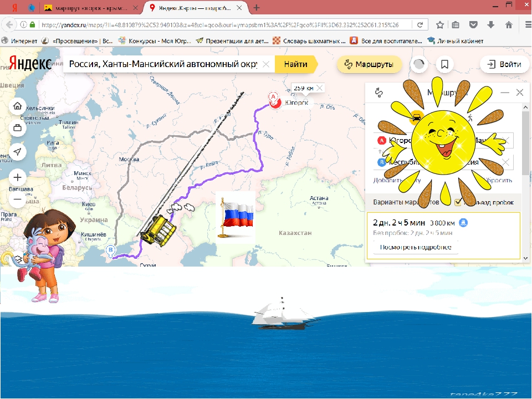Activate the my-location arrow icon

17,152
